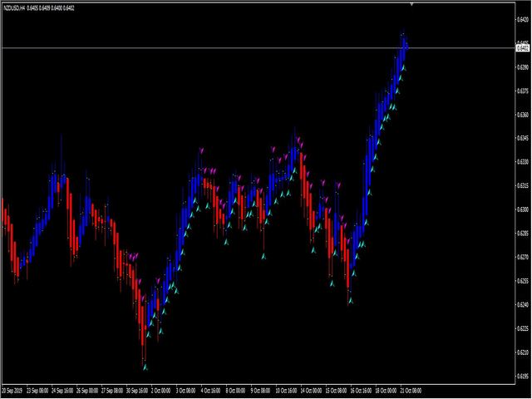Click the 0.6300 price axis label
Viewport: 532px width, 399px height.
pos(523,209)
